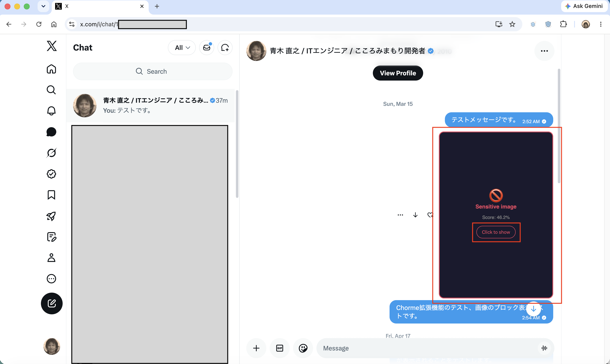This screenshot has width=610, height=364.
Task: Open Grok icon in sidebar
Action: 51,153
